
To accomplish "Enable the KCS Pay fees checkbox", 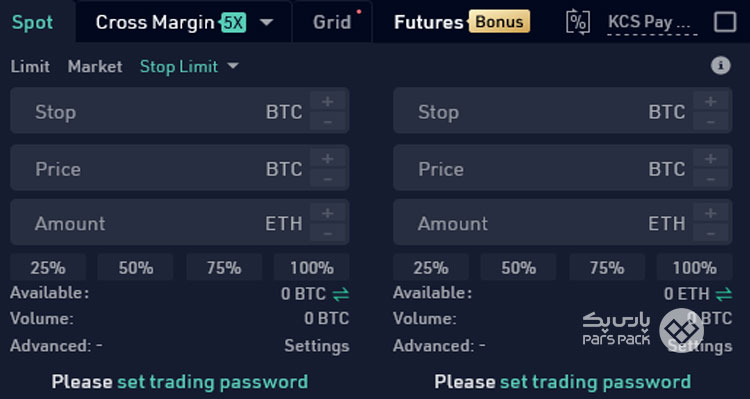I will click(725, 22).
